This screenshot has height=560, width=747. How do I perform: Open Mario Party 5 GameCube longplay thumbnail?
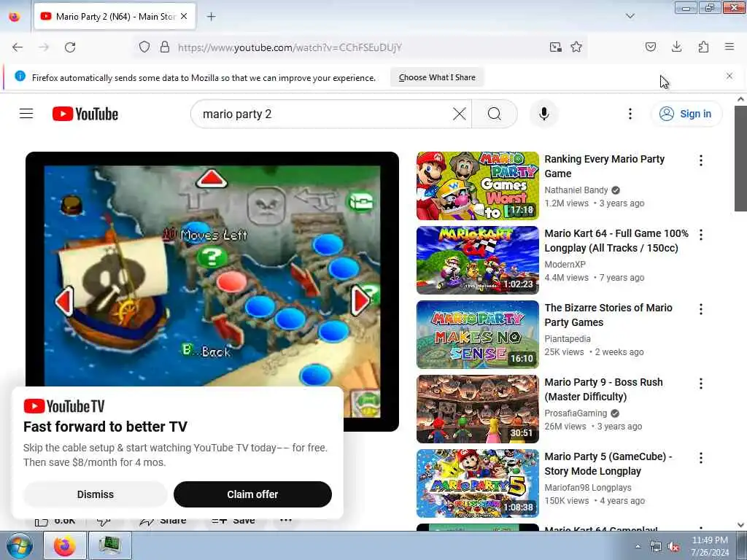477,483
